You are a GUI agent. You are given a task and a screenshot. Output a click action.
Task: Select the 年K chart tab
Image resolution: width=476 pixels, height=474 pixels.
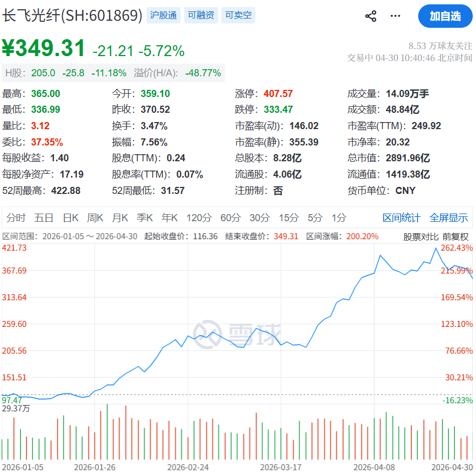pyautogui.click(x=170, y=218)
